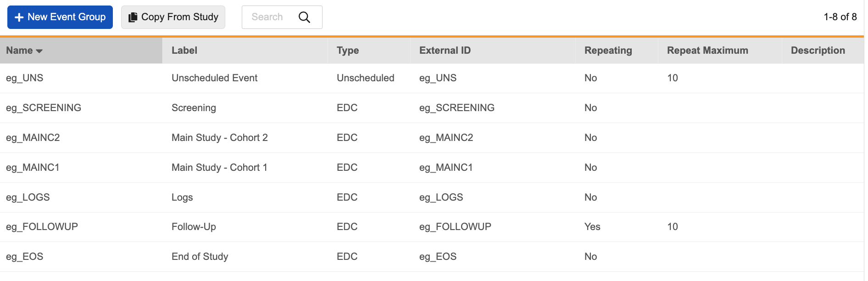Click the Repeating column header
The image size is (868, 281).
tap(608, 51)
